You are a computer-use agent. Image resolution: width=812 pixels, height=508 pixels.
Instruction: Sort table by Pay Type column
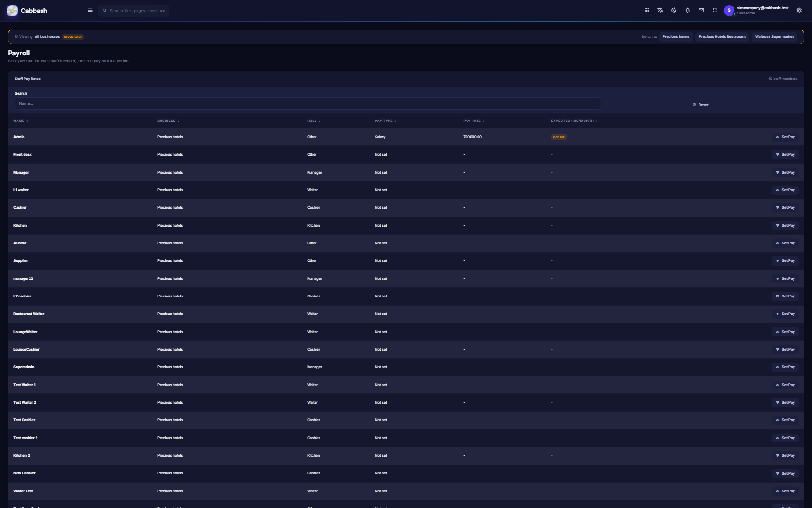385,121
